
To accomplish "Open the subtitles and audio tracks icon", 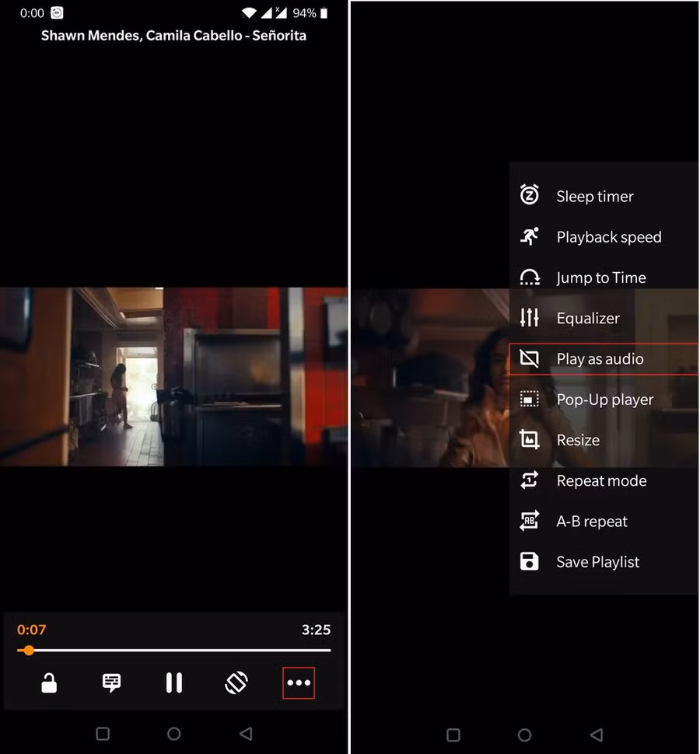I will (x=112, y=683).
